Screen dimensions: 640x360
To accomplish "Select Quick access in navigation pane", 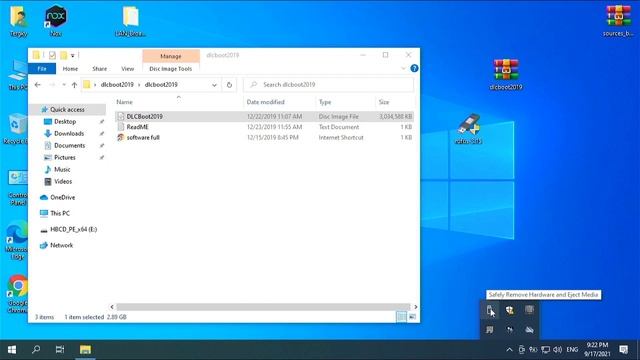I will point(67,109).
